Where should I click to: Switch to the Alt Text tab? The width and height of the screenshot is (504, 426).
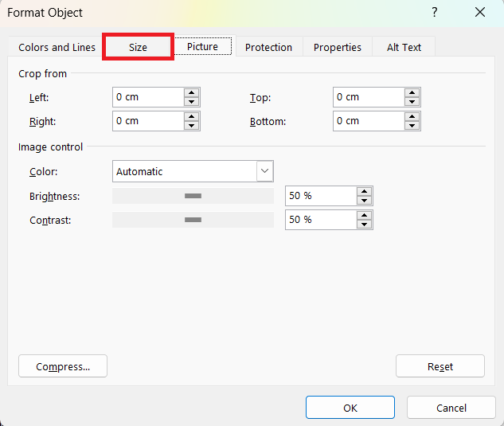tap(404, 47)
